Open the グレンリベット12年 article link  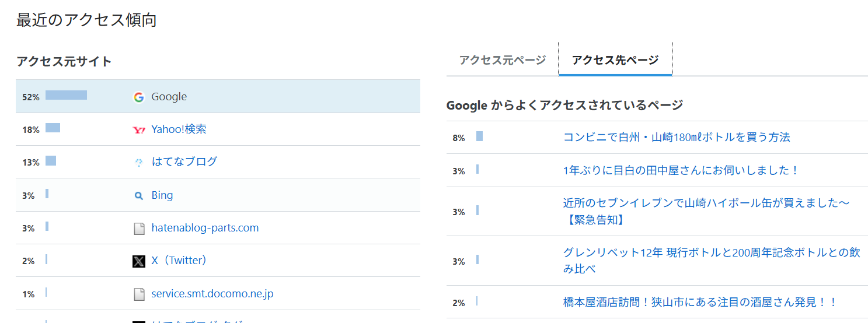click(x=712, y=261)
